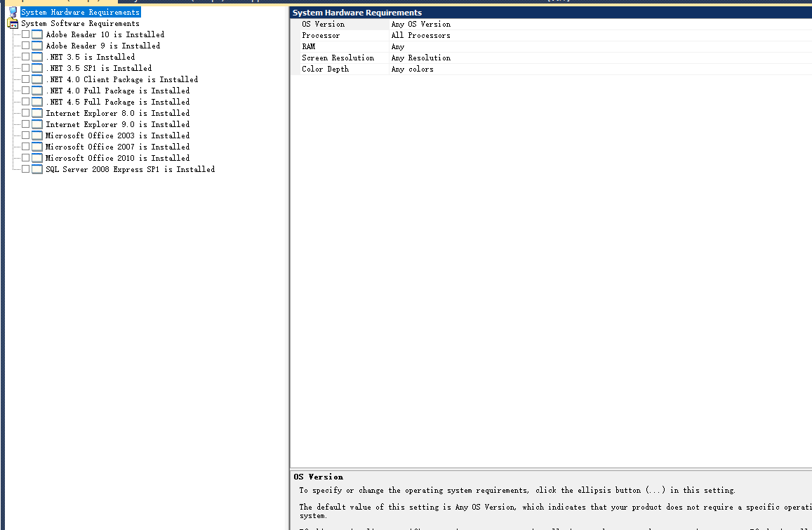Click the Processor property name
This screenshot has width=812, height=530.
[x=321, y=36]
